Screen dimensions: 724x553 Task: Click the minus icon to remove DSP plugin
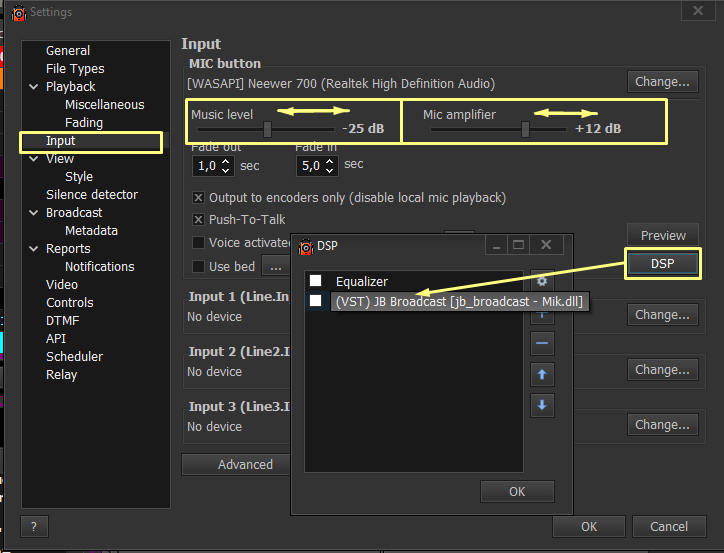coord(541,343)
